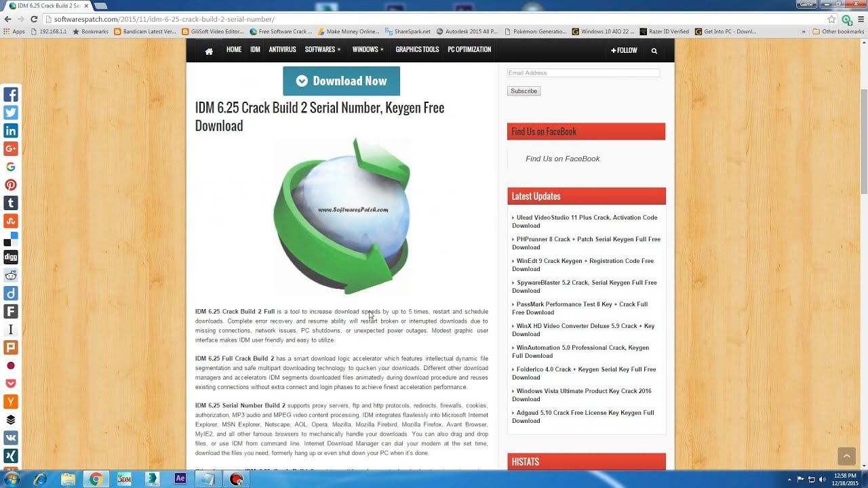Expand the WINDOWS navigation dropdown
The image size is (868, 488).
[368, 49]
